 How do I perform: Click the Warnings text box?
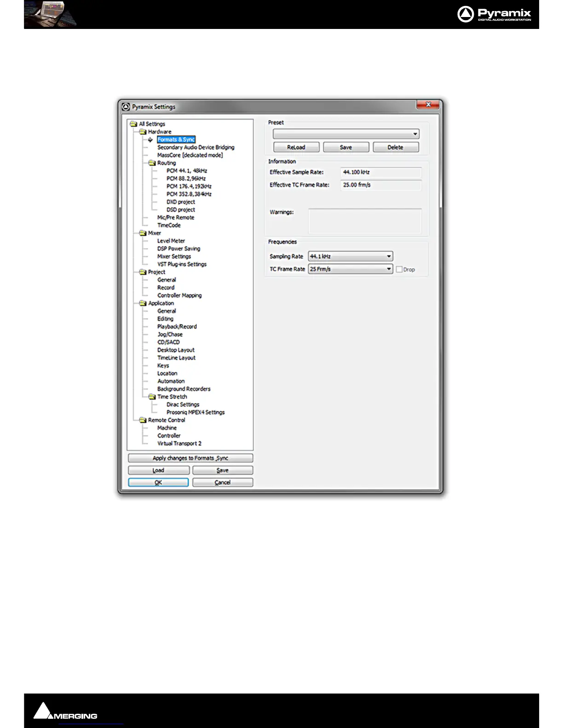365,221
